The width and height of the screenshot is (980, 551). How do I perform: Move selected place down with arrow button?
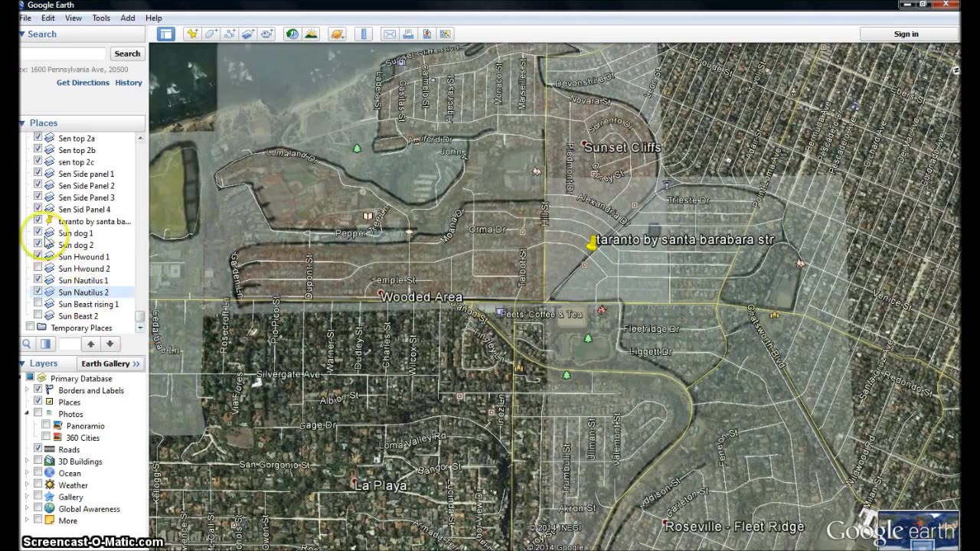109,344
